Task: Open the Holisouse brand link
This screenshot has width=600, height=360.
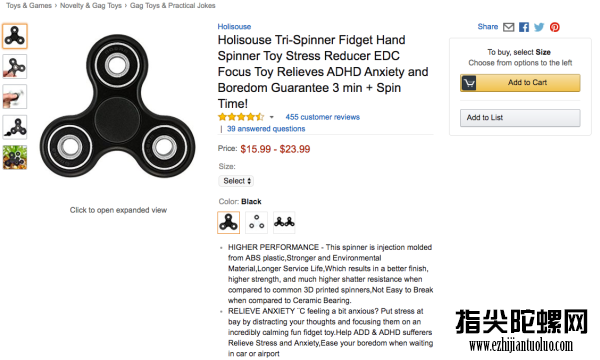Action: coord(234,26)
